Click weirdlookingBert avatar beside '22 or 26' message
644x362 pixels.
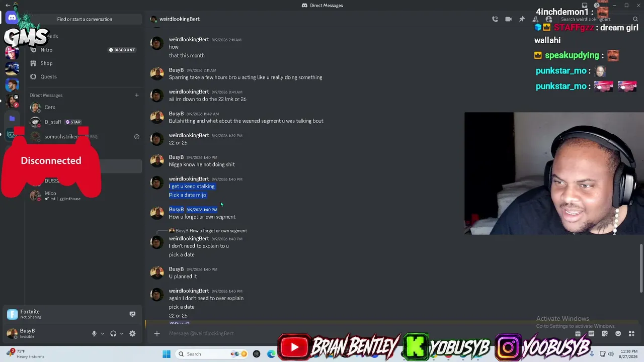[x=157, y=139]
